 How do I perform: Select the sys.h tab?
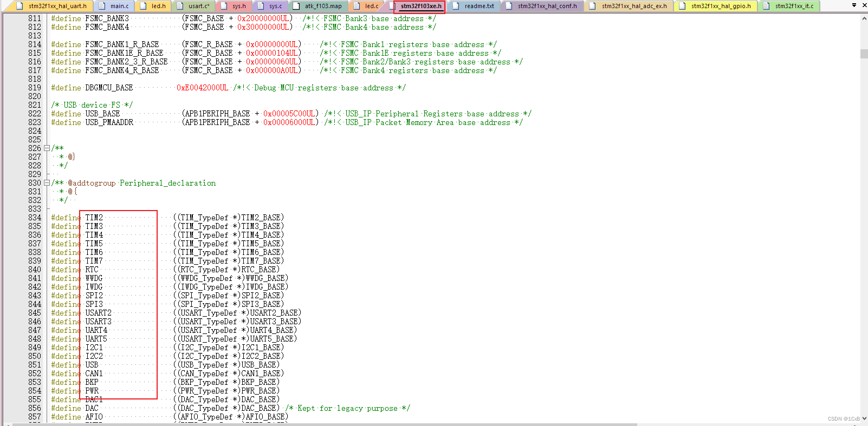click(x=234, y=6)
